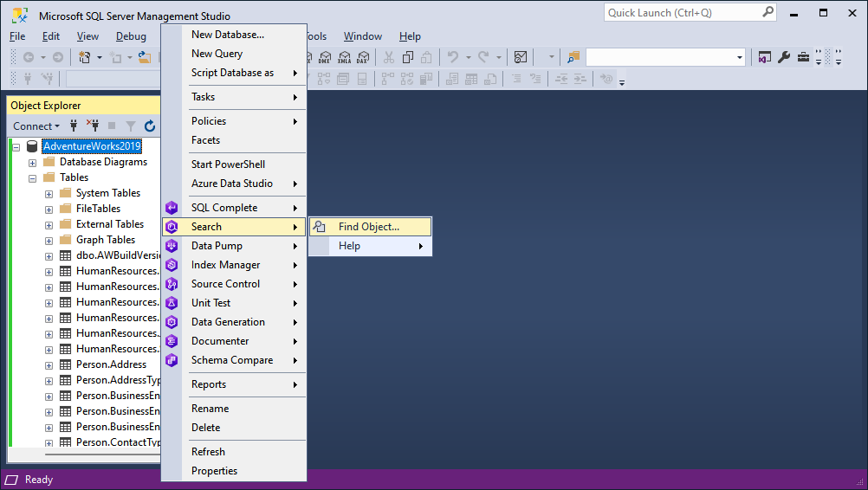The width and height of the screenshot is (868, 490).
Task: Expand the External Tables folder
Action: [x=49, y=225]
